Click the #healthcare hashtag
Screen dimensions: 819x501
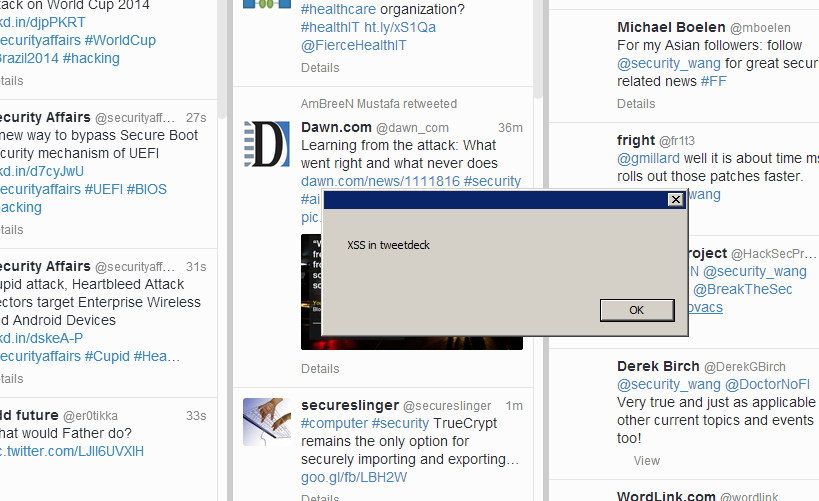coord(338,9)
